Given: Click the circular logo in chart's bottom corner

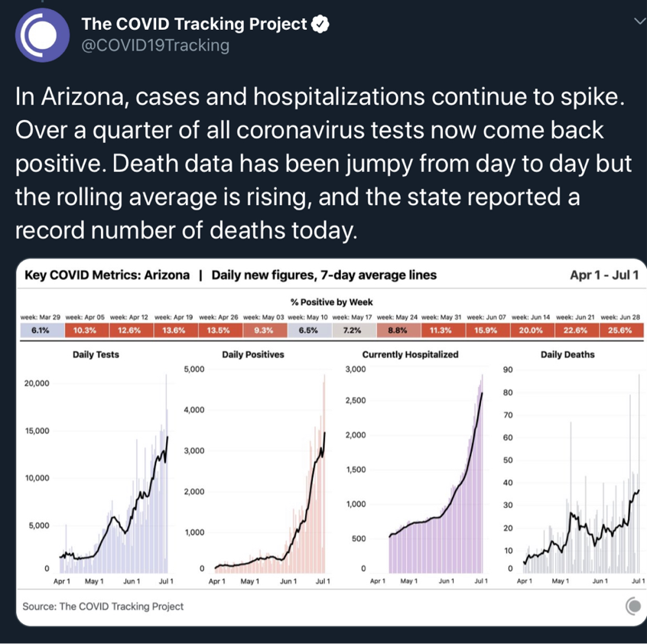Looking at the screenshot, I should tap(633, 607).
